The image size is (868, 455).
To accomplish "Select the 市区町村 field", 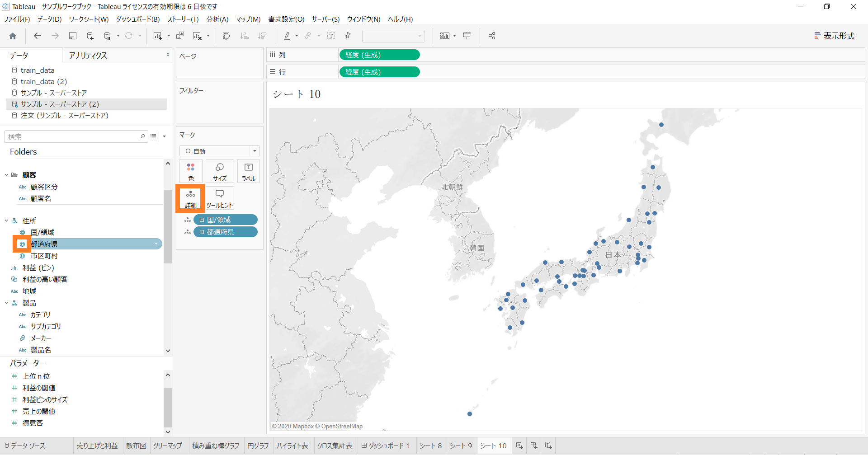I will coord(44,256).
